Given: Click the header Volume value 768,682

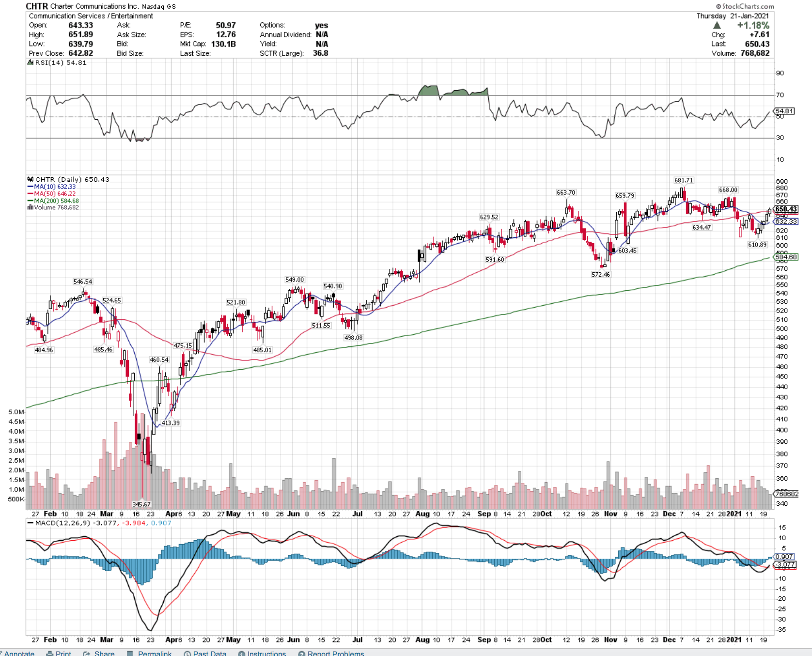Looking at the screenshot, I should click(755, 53).
